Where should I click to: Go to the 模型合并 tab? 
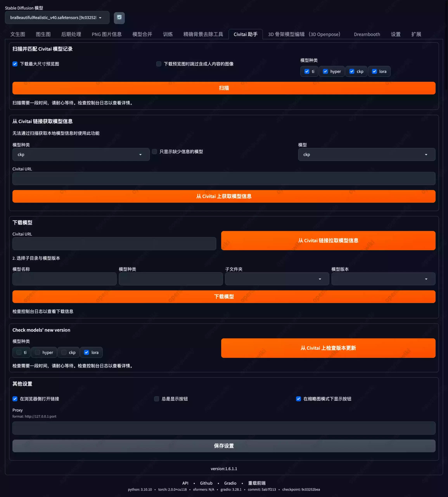(x=142, y=34)
